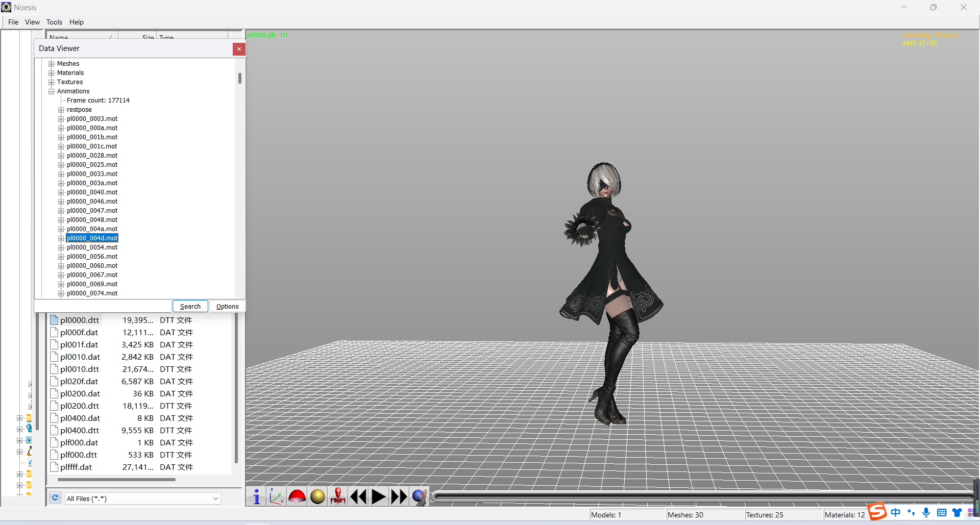Expand pl0000_0074.mot animation node
Screen dimensions: 980x525
(61, 293)
